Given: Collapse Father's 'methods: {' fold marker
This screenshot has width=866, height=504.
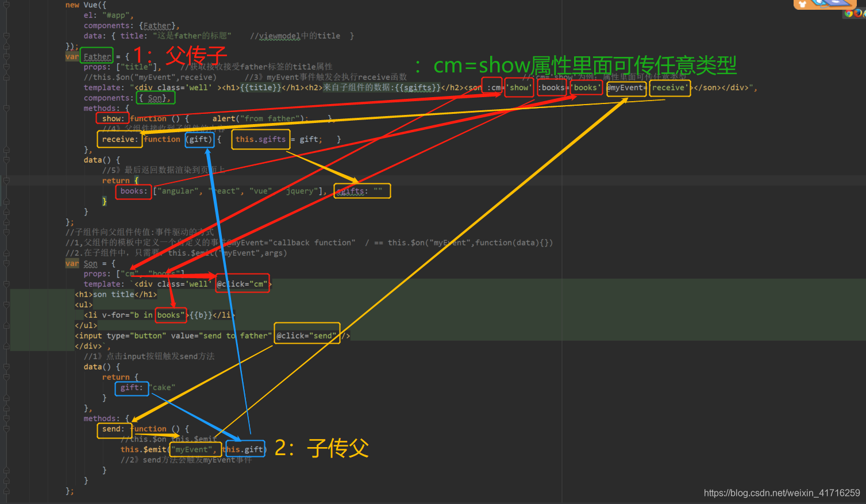Looking at the screenshot, I should pyautogui.click(x=6, y=108).
